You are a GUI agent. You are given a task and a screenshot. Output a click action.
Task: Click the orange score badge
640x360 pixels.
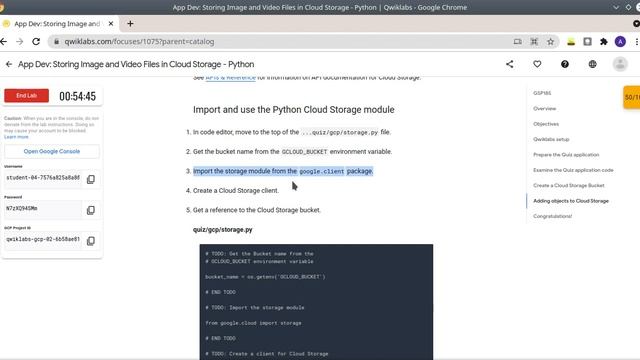coord(631,97)
